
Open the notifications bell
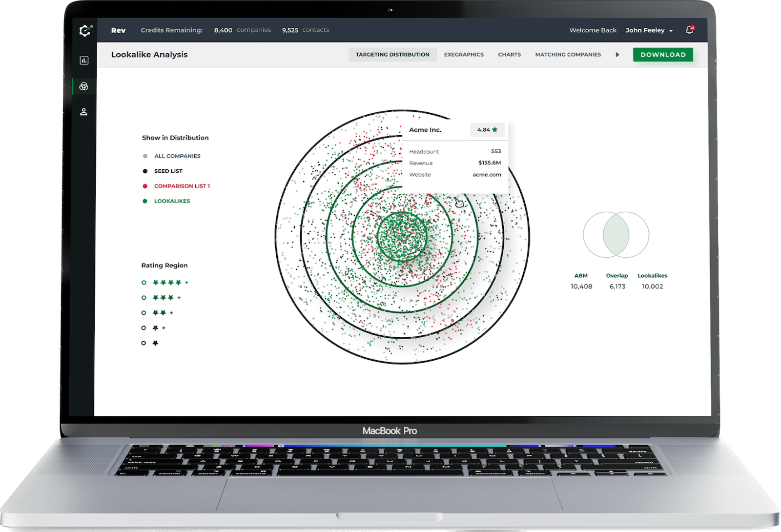pos(689,30)
